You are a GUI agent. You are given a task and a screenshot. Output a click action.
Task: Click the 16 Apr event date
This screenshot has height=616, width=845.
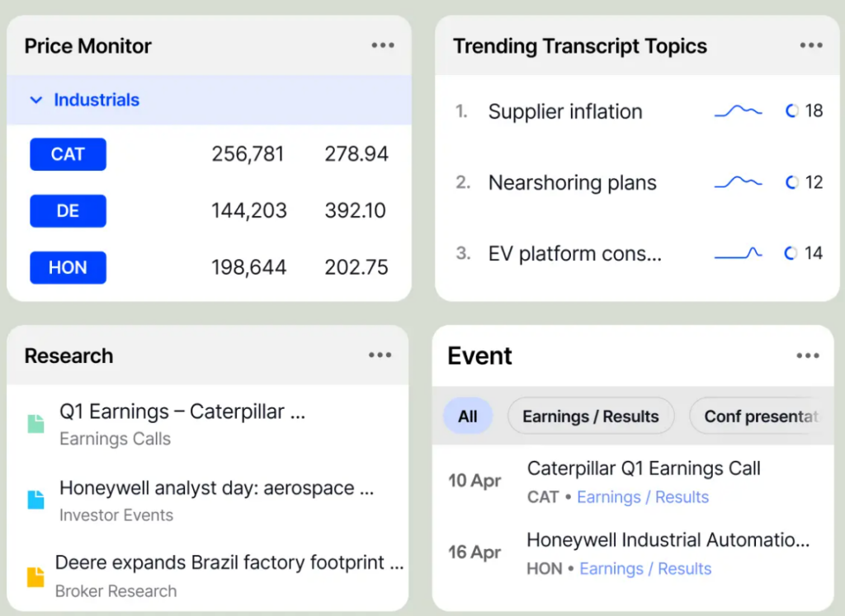tap(474, 552)
